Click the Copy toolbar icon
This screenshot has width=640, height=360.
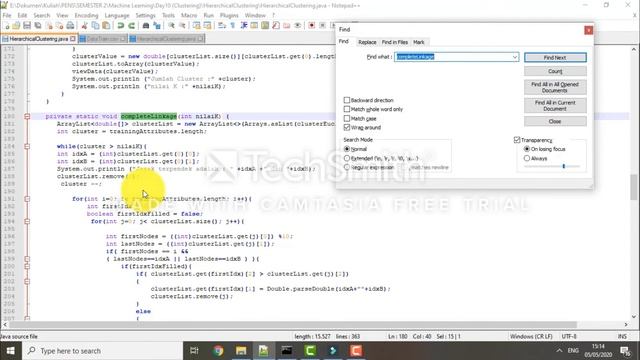95,26
